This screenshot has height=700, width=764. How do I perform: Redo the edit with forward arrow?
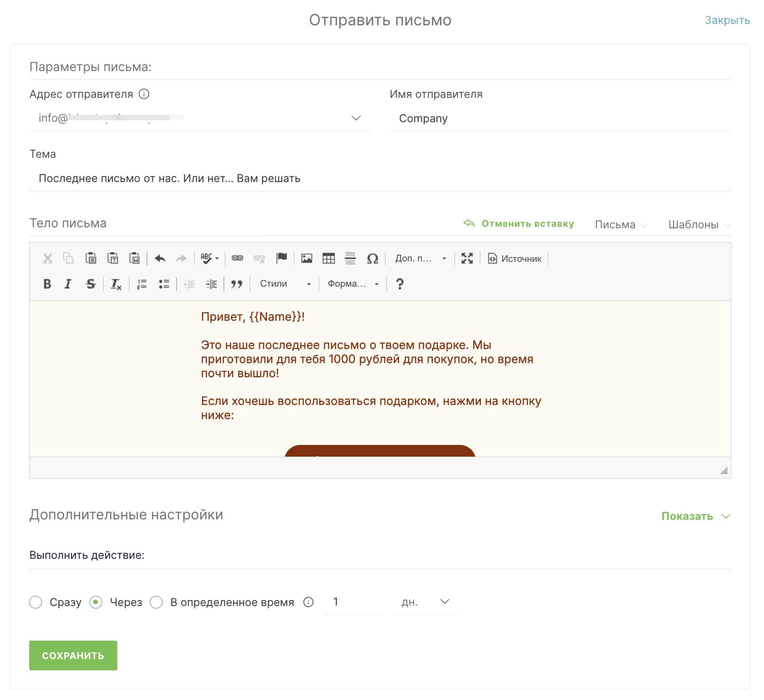tap(181, 258)
